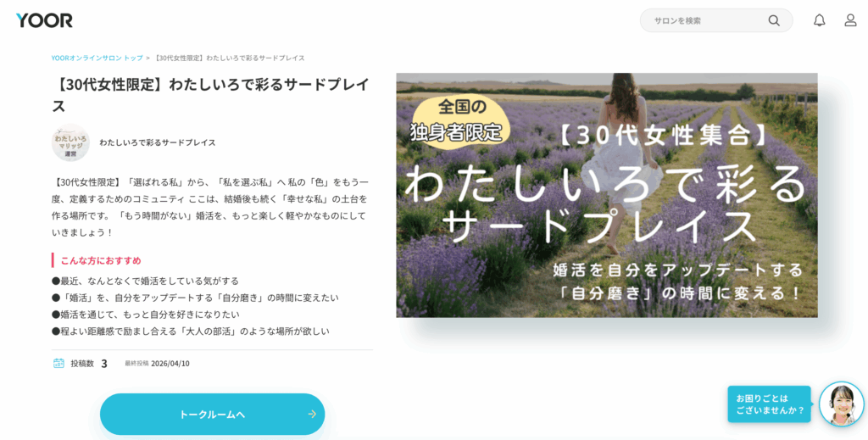This screenshot has width=868, height=440.
Task: Click owner name わたしいろで彩るサードプレイス
Action: [x=157, y=142]
